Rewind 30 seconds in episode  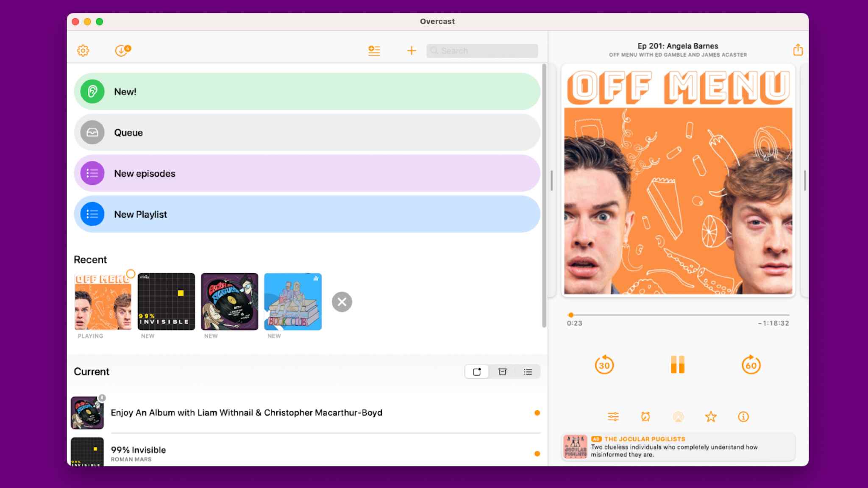(604, 365)
